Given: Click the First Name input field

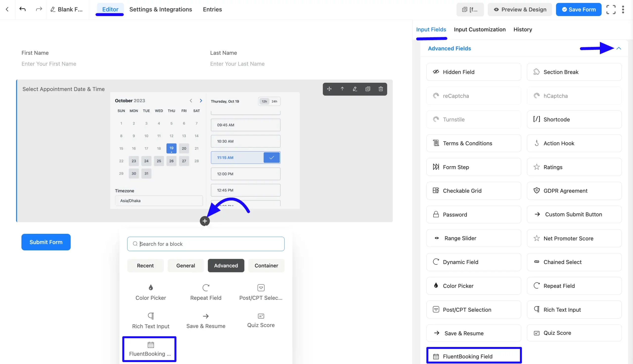Looking at the screenshot, I should [x=110, y=64].
